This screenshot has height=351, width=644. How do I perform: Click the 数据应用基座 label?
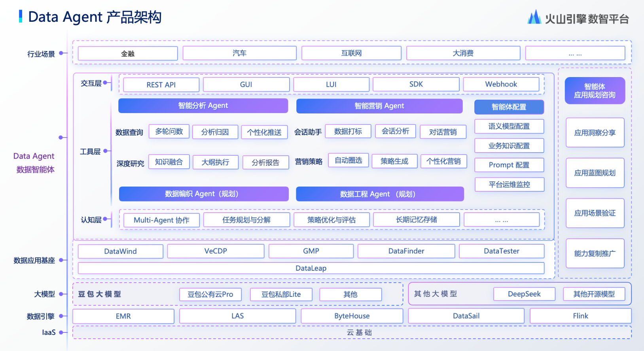click(34, 260)
